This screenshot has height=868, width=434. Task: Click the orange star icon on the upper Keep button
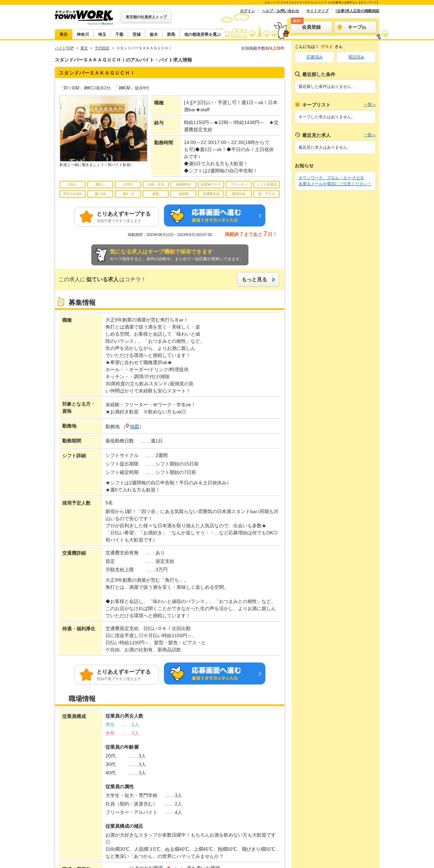pos(87,217)
